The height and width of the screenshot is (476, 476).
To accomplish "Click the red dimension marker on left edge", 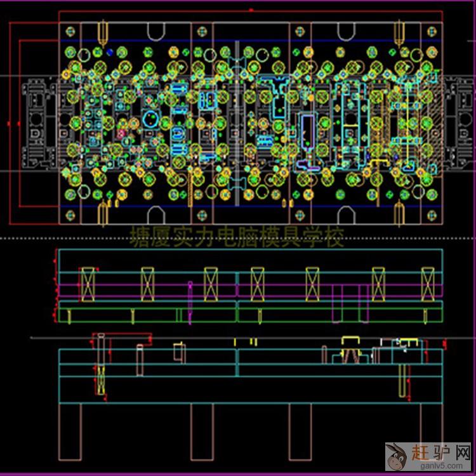I will (x=8, y=122).
